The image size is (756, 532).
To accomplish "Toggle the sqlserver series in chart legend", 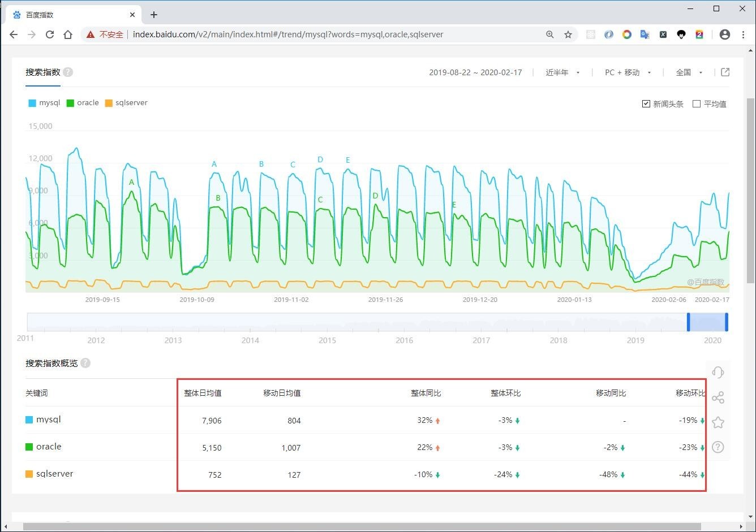I will (x=126, y=103).
